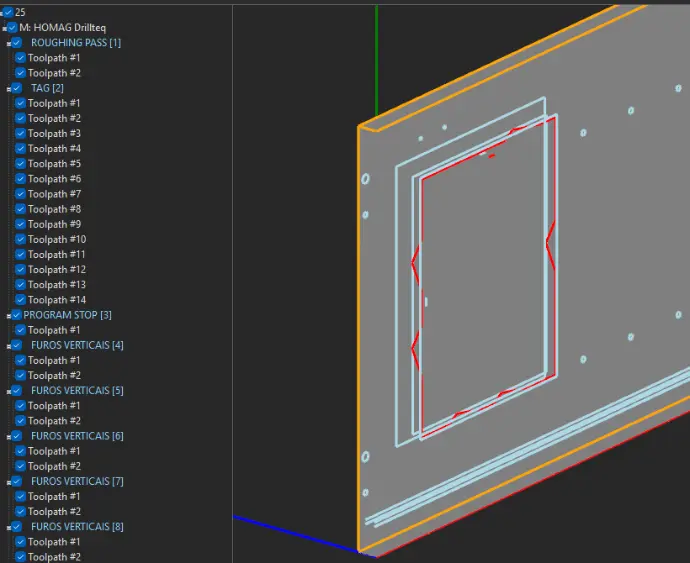Viewport: 690px width, 563px height.
Task: Collapse the PROGRAM STOP [3] node
Action: tap(7, 316)
